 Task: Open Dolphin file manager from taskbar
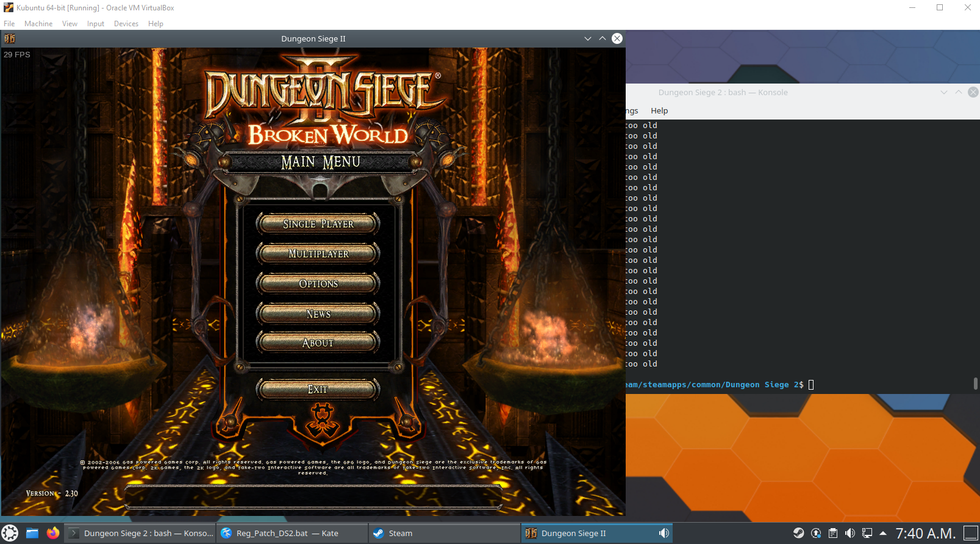[x=32, y=533]
